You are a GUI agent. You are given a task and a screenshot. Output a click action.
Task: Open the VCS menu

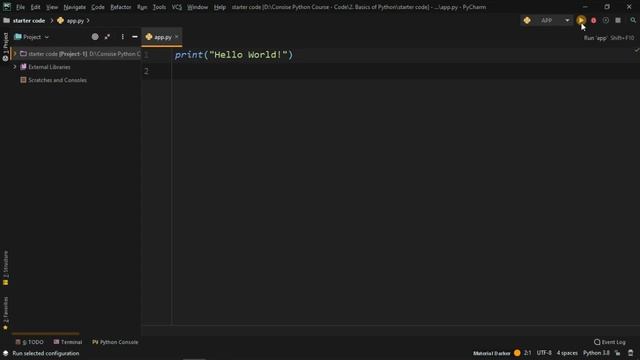coord(177,7)
